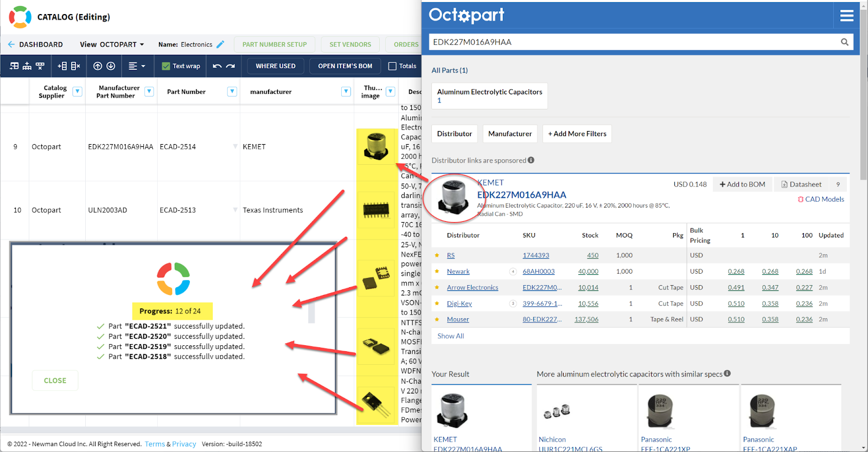868x452 pixels.
Task: Click the OPEN ITEM'S BOM button
Action: [345, 66]
